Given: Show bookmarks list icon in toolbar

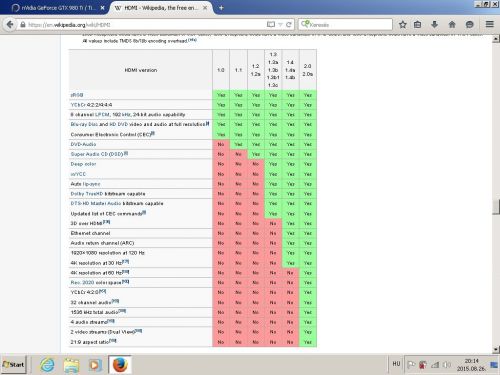Looking at the screenshot, I should pos(417,24).
